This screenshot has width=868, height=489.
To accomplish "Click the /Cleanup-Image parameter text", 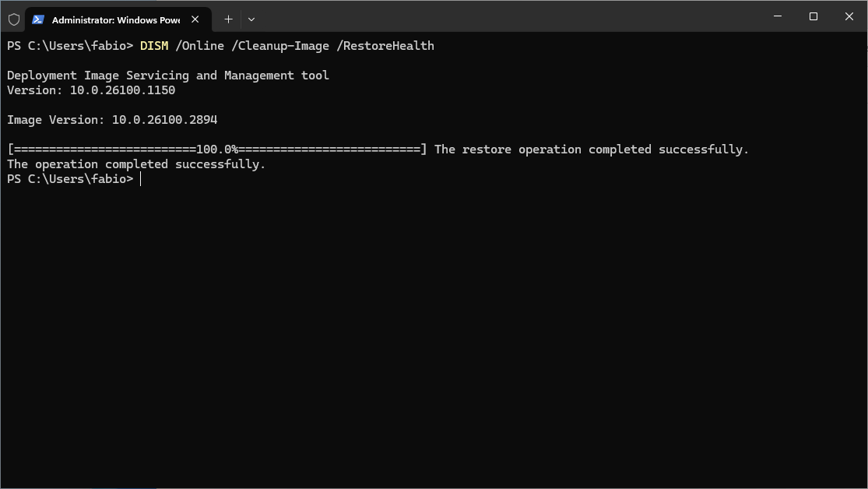I will tap(280, 46).
